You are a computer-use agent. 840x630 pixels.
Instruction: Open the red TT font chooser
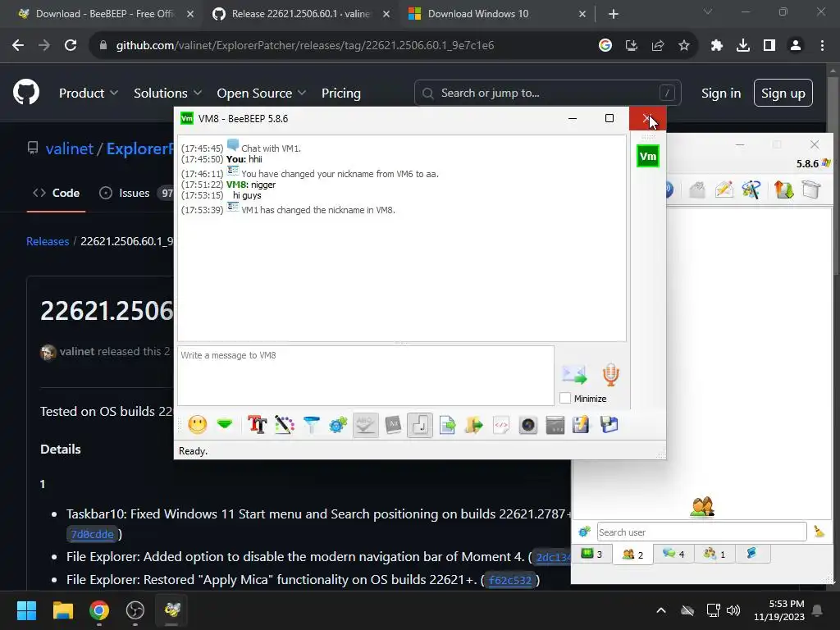point(257,425)
